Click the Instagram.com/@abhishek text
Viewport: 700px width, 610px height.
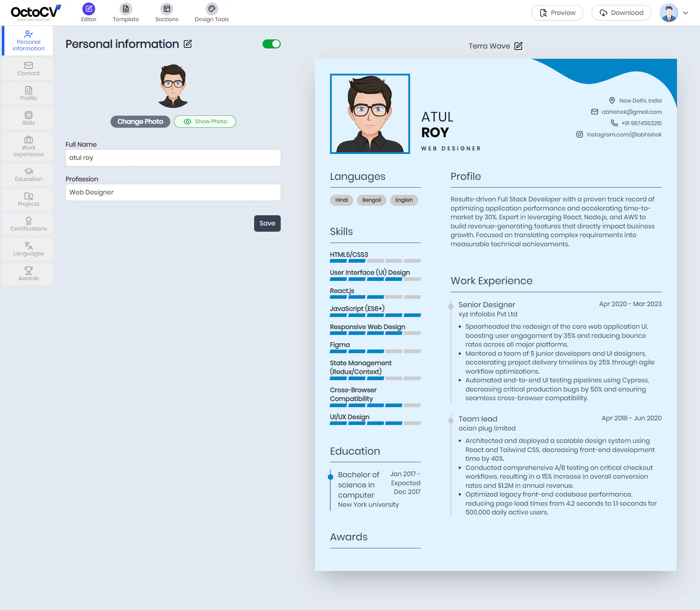coord(624,134)
